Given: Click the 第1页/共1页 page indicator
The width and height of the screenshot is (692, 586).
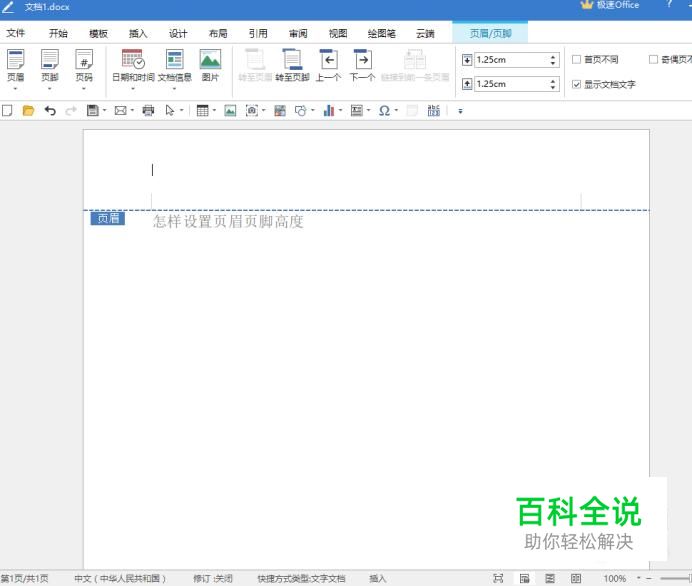Looking at the screenshot, I should (x=24, y=578).
